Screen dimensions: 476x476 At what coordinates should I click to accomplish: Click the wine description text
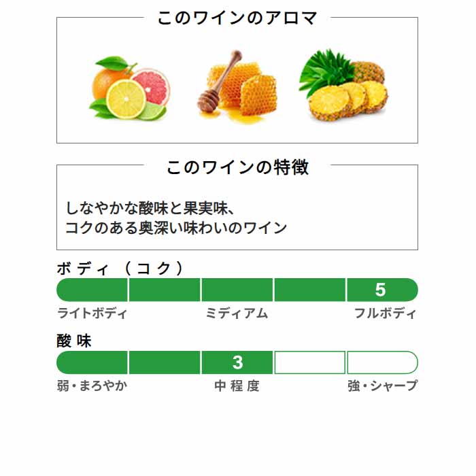176,218
